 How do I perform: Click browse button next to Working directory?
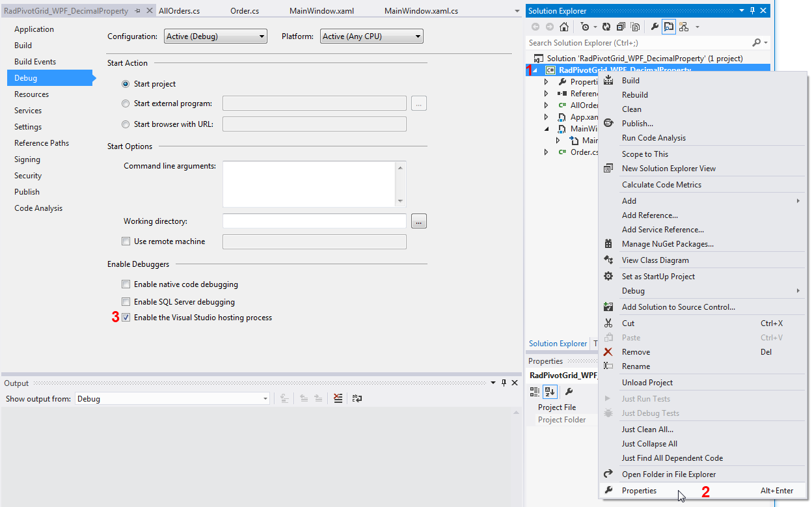(x=419, y=221)
